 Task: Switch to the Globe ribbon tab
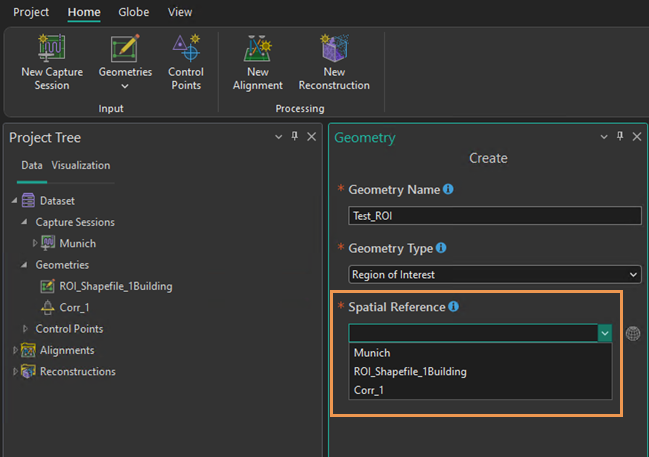tap(133, 12)
